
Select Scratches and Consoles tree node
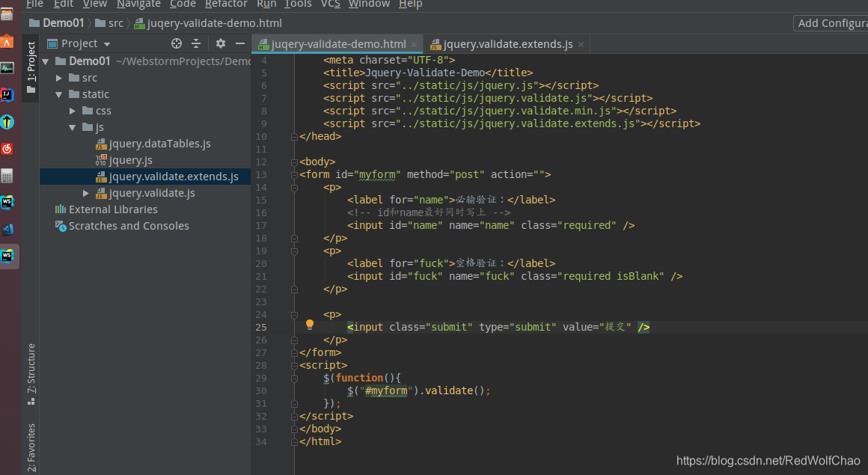click(129, 226)
